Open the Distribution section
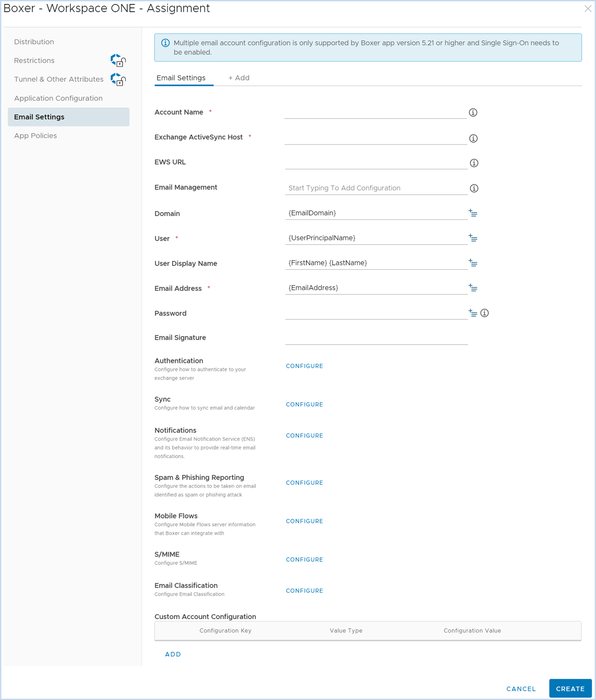The width and height of the screenshot is (596, 700). [34, 42]
